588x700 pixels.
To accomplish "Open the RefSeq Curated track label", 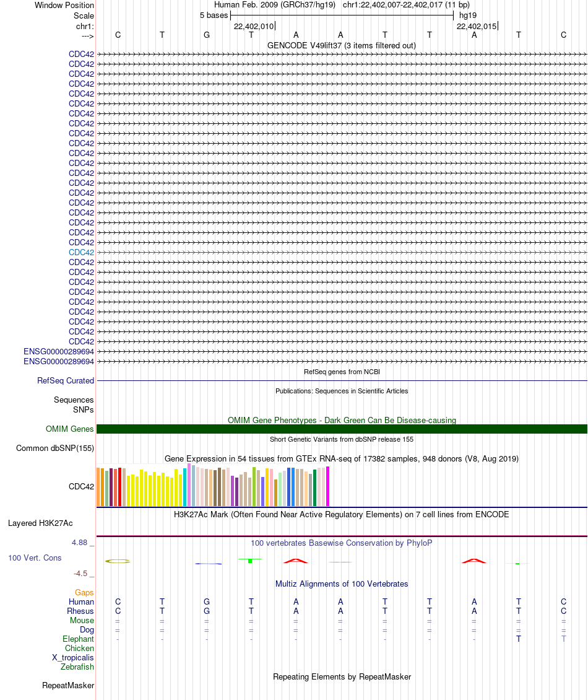I will pos(66,381).
